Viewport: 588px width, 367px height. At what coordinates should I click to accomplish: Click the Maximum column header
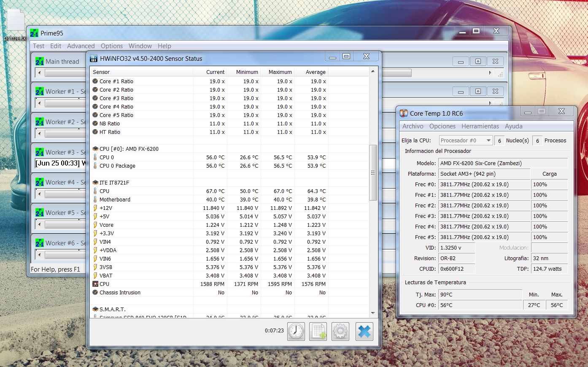pos(277,72)
